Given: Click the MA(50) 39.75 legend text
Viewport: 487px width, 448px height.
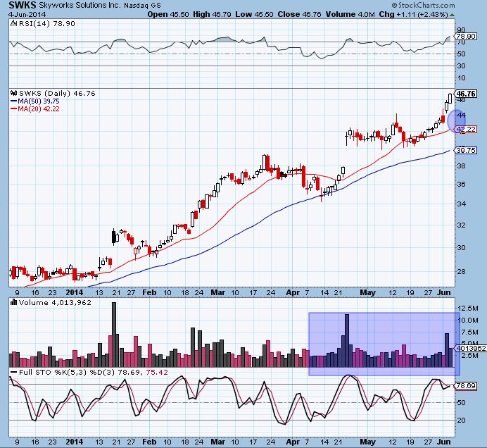Looking at the screenshot, I should coord(39,101).
